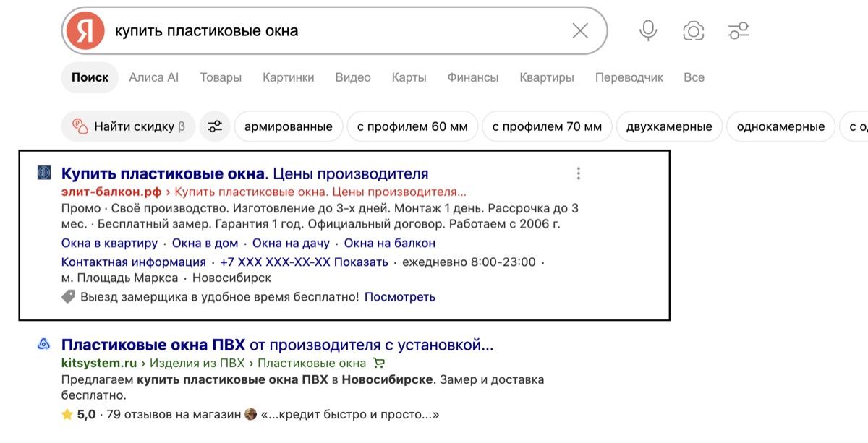Open three-dot menu of элит-балкон result
Screen dimensions: 868x443
pos(578,173)
